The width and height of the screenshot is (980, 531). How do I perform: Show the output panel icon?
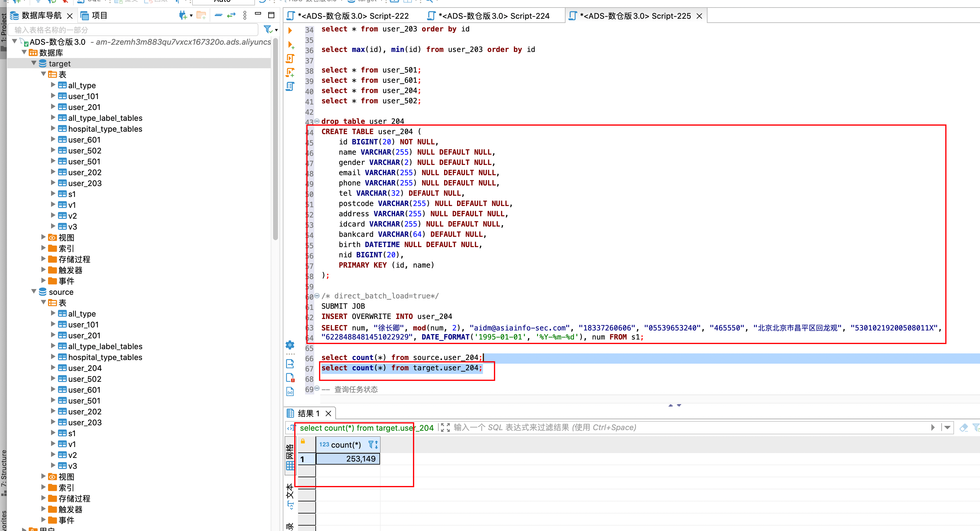coord(290,364)
